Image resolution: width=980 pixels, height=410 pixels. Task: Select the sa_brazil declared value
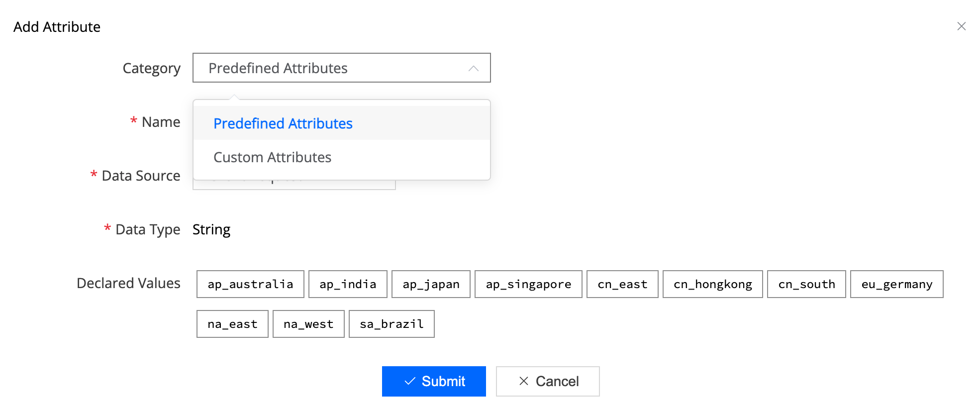tap(392, 324)
